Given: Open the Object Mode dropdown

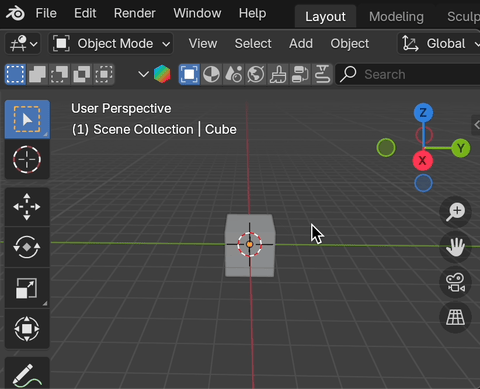Looking at the screenshot, I should click(111, 44).
